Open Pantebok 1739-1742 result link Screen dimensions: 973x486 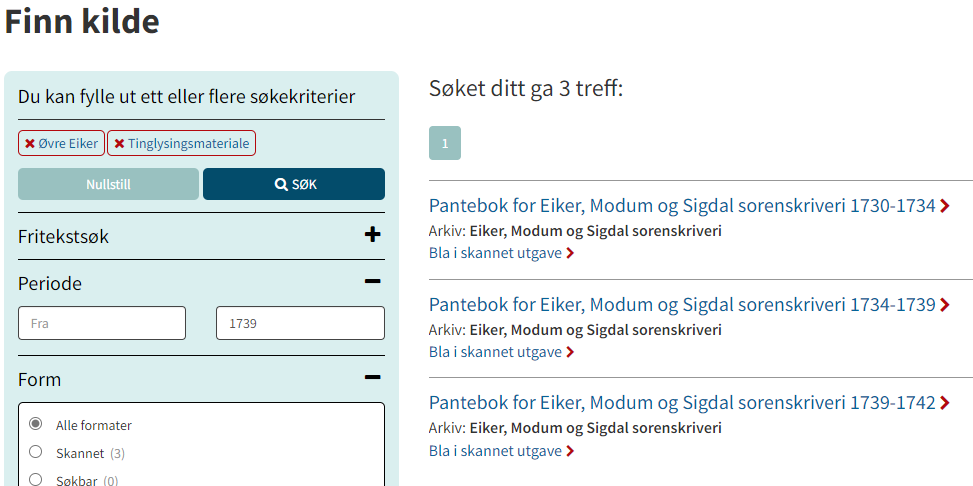pos(682,403)
